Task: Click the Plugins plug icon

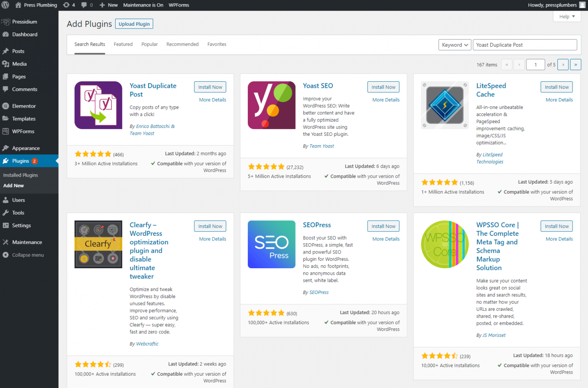Action: [x=6, y=161]
